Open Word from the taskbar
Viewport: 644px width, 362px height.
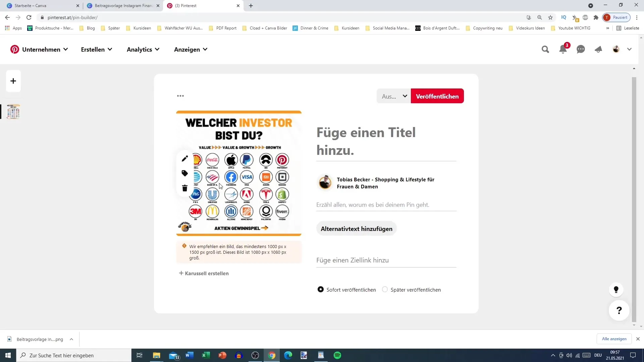tap(190, 355)
